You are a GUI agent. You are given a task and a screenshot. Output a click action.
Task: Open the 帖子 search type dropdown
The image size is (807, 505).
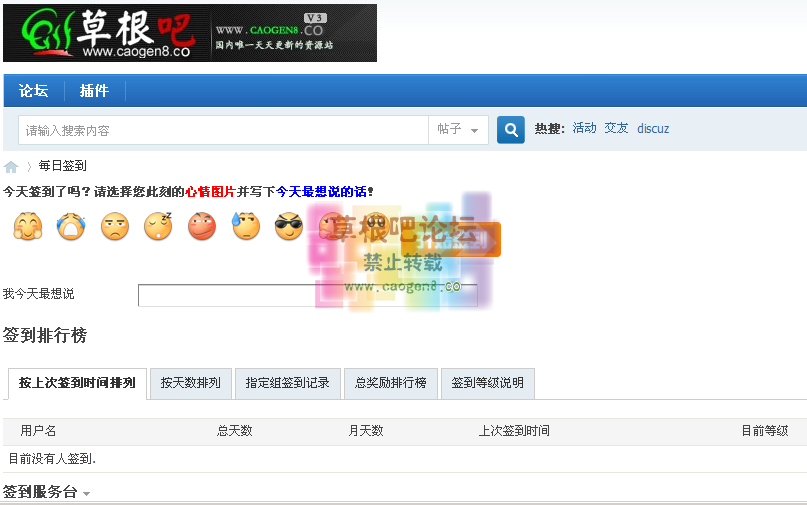pyautogui.click(x=459, y=130)
